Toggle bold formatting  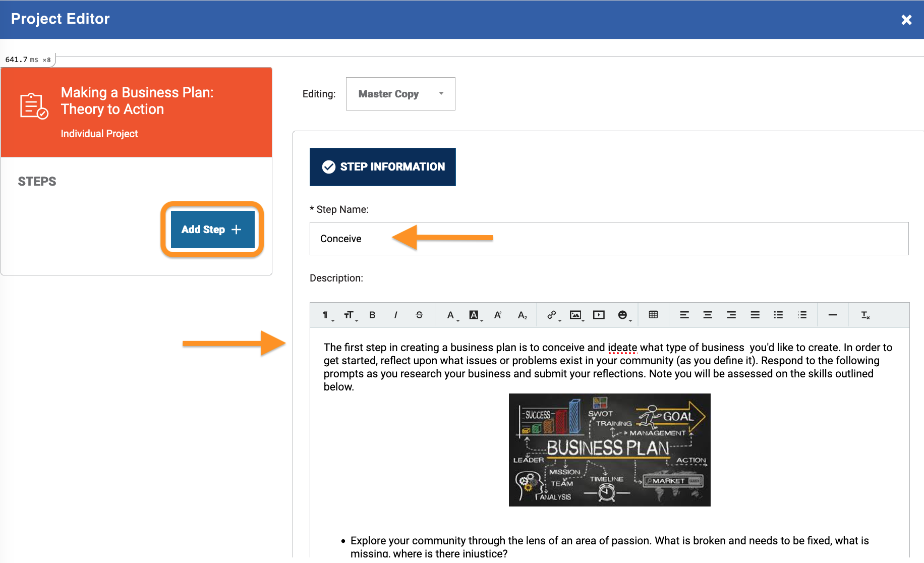[372, 315]
